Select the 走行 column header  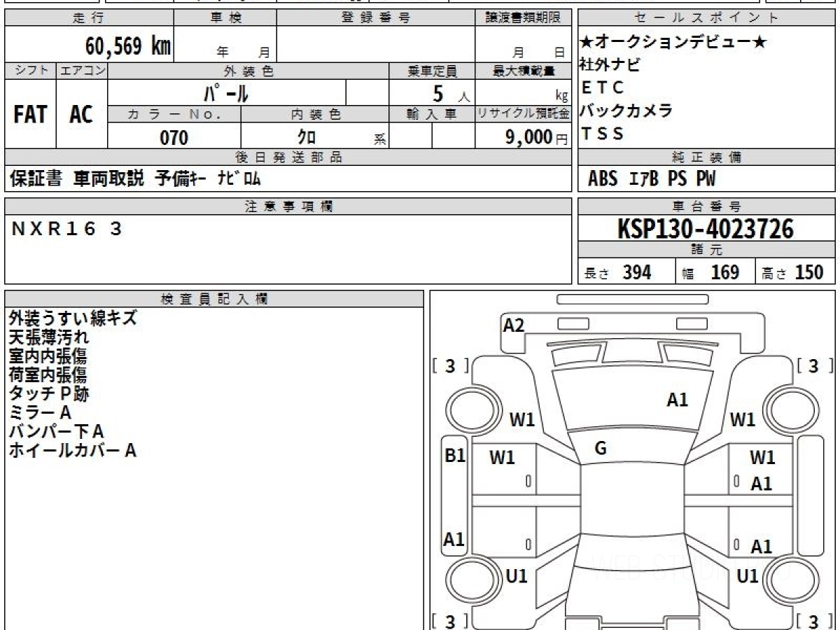[88, 18]
